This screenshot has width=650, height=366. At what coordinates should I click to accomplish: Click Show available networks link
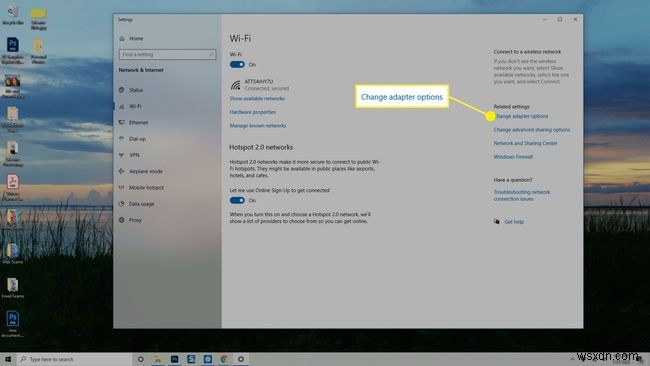coord(257,99)
